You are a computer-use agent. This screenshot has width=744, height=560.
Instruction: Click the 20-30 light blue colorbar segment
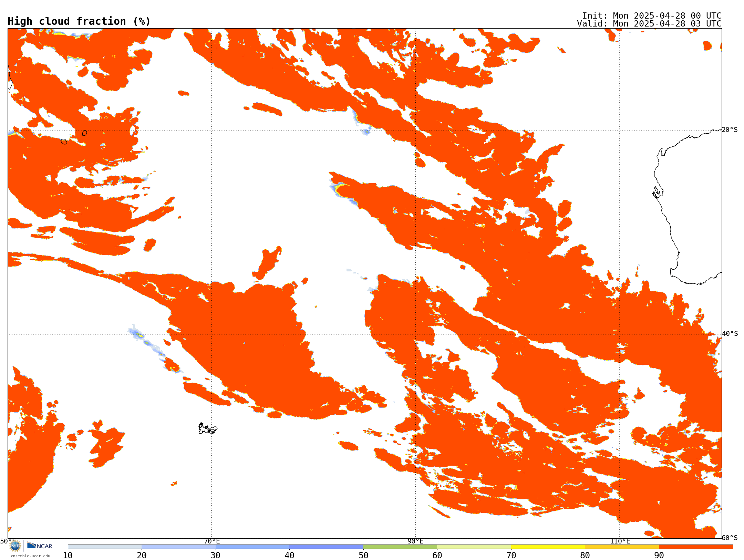click(178, 547)
